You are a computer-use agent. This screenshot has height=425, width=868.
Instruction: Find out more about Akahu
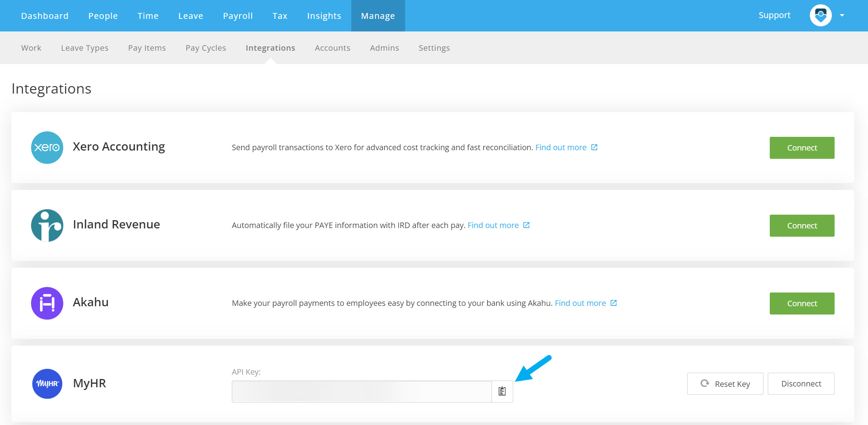(x=580, y=303)
